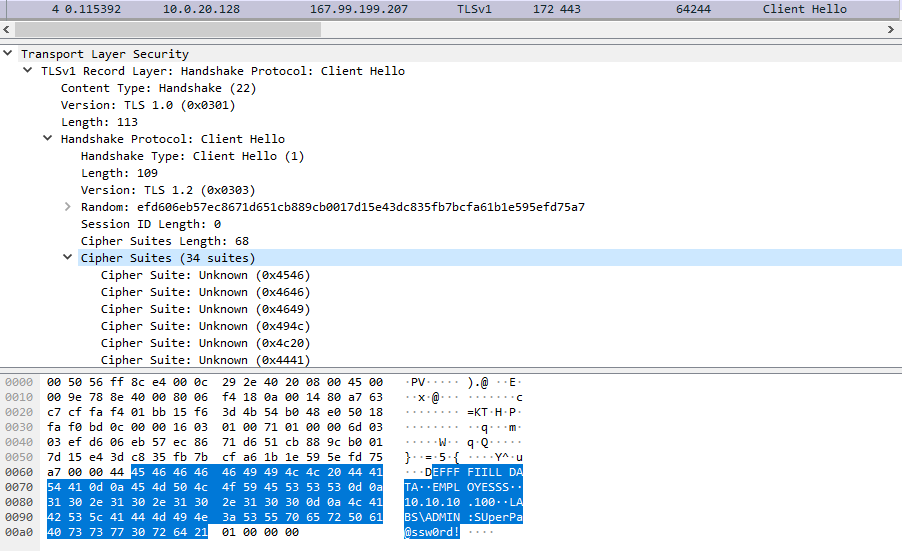The width and height of the screenshot is (902, 551).
Task: Click the horizontal scrollbar right arrow
Action: tap(891, 29)
